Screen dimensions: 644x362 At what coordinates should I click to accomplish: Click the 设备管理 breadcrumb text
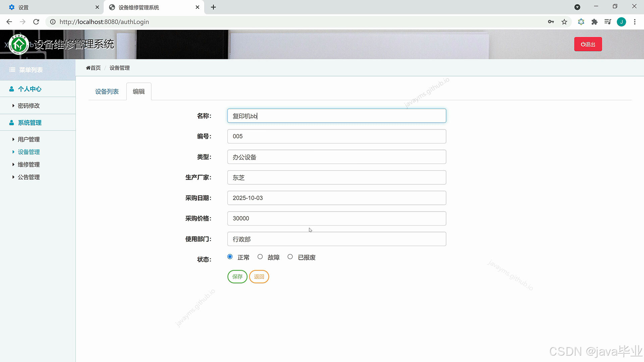[x=119, y=68]
